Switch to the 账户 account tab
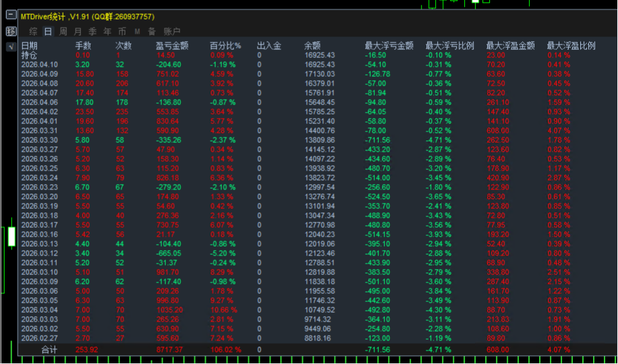Screen dimensions: 618x364 click(x=172, y=32)
